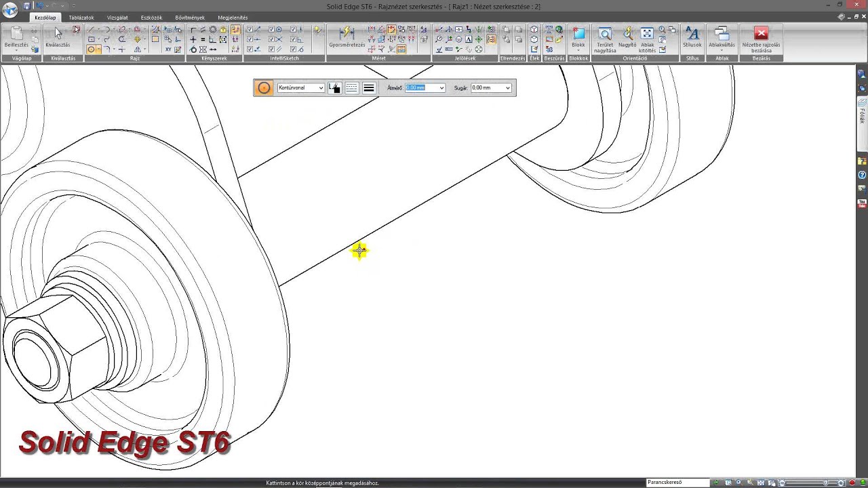This screenshot has height=488, width=868.
Task: Toggle IntelliSketch tangent checkbox in bottom row
Action: [x=293, y=49]
